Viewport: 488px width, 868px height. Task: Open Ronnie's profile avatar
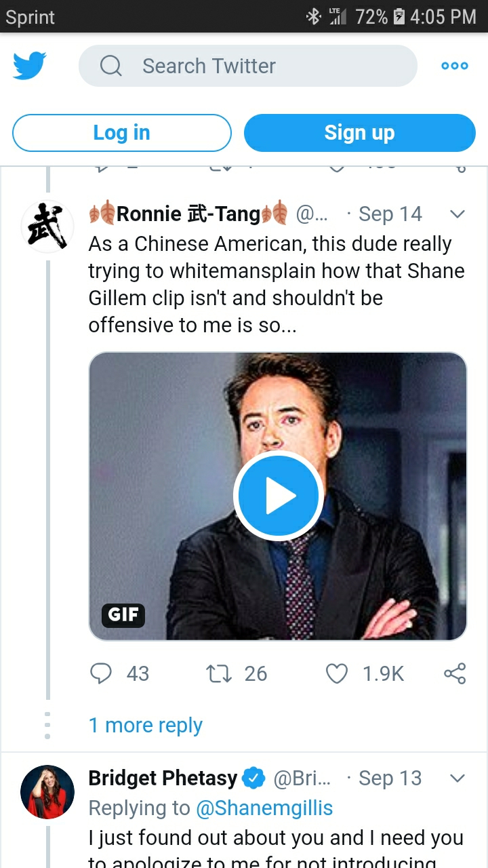(47, 226)
